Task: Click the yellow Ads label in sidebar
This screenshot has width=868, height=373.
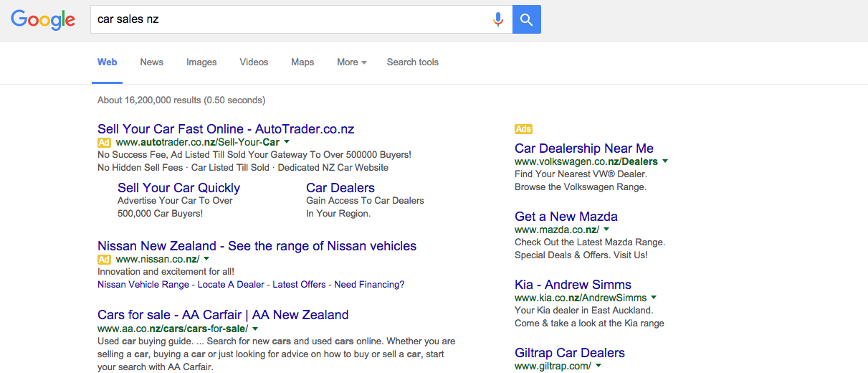Action: [x=523, y=129]
